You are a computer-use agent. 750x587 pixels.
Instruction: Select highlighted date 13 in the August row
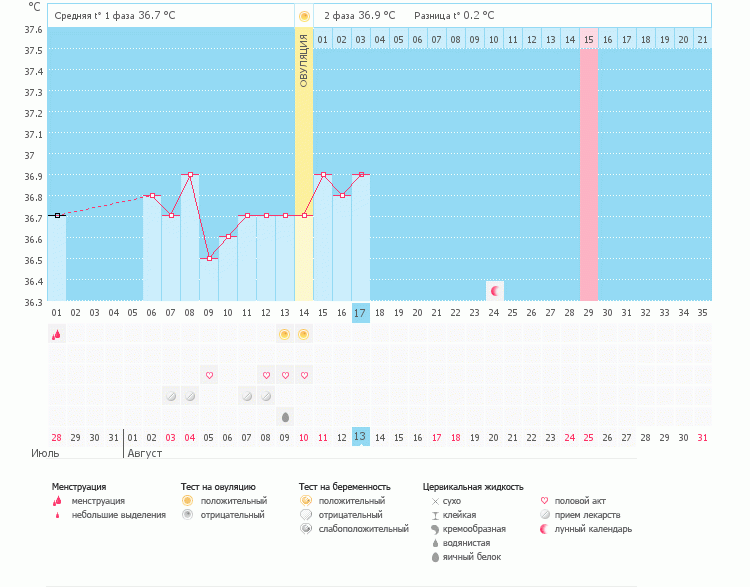[361, 437]
